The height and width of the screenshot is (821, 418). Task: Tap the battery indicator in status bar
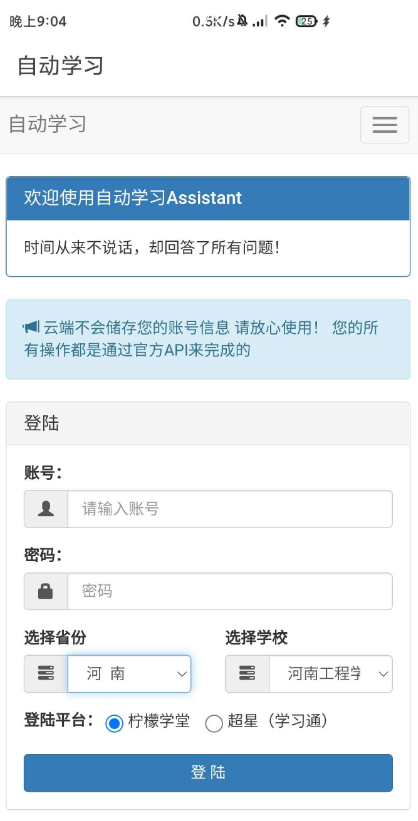pyautogui.click(x=307, y=21)
